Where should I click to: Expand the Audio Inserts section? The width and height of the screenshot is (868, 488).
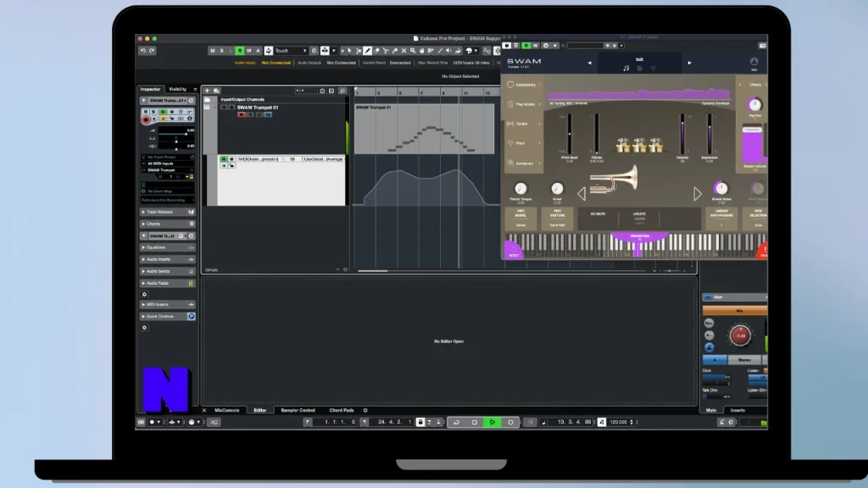pyautogui.click(x=168, y=259)
